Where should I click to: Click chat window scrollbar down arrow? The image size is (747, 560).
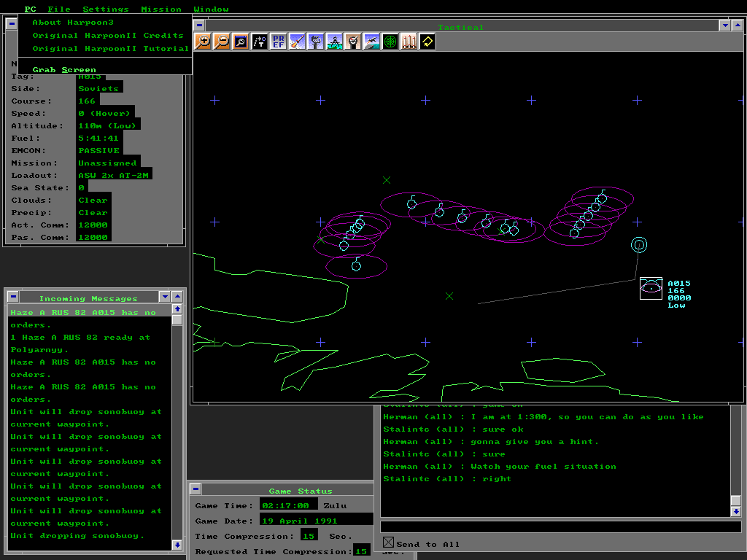pyautogui.click(x=736, y=511)
